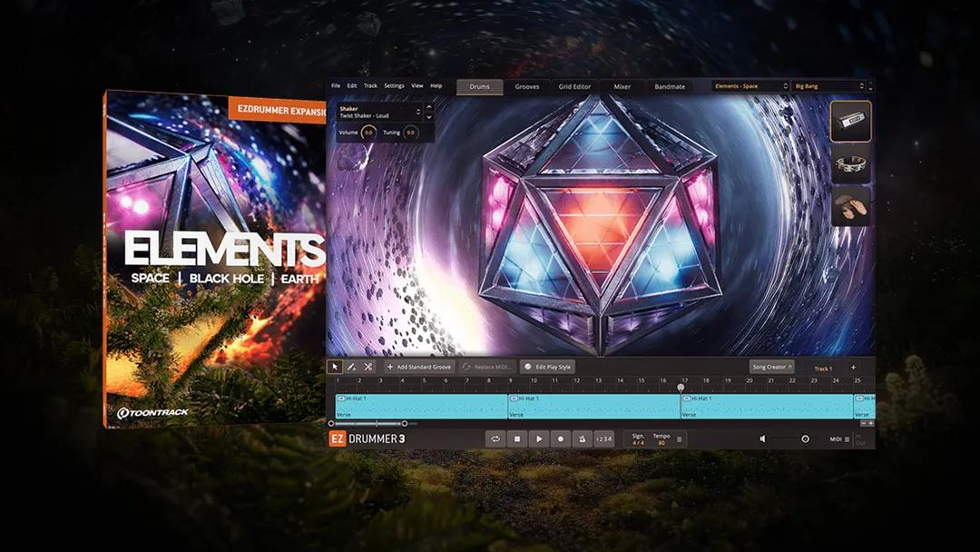This screenshot has height=552, width=980.
Task: Start playback with the Play button
Action: 538,439
